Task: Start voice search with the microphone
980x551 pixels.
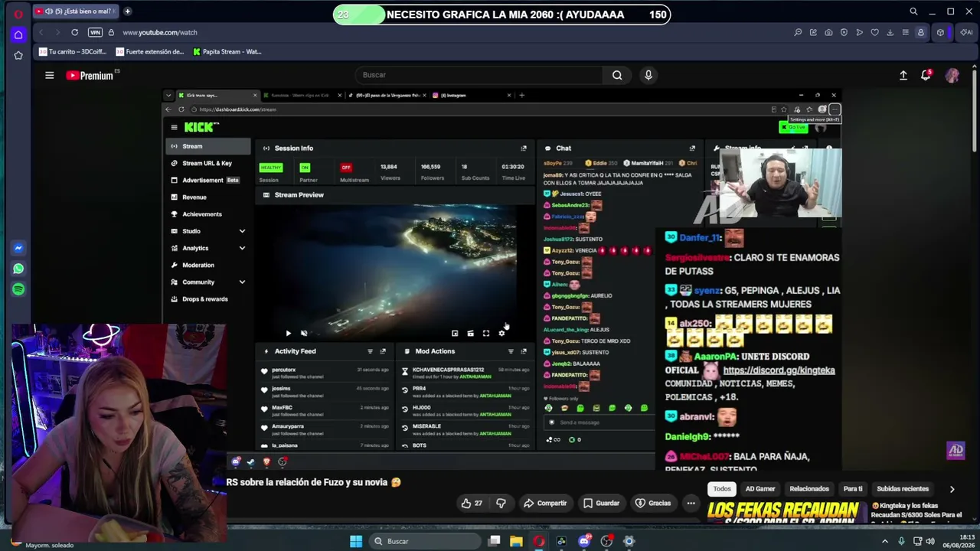Action: click(648, 75)
